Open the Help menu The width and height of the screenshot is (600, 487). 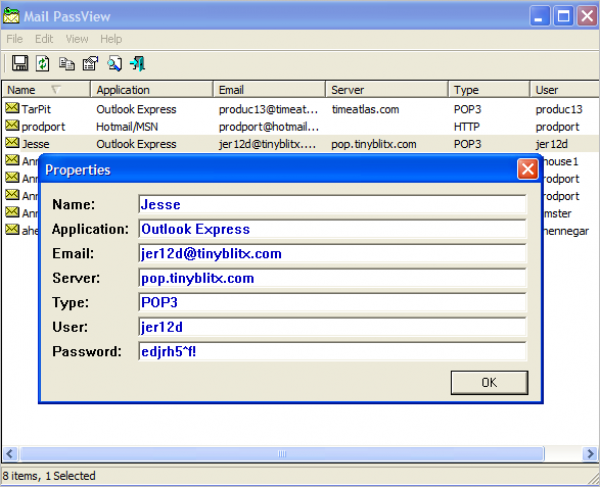click(111, 39)
